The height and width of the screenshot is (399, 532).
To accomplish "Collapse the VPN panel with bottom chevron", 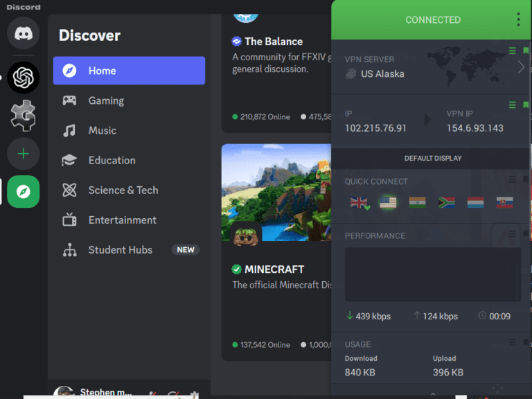I will point(433,393).
